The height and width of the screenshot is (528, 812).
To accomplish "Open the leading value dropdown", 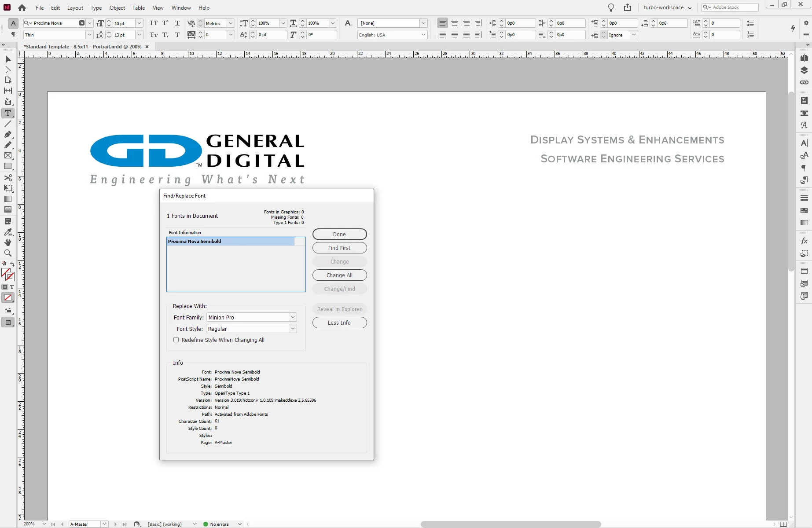I will [139, 35].
